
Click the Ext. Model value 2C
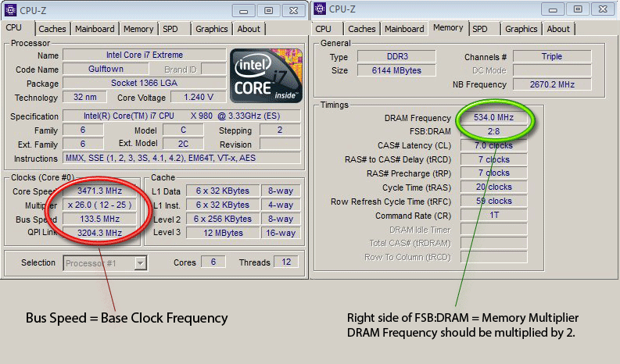point(183,144)
